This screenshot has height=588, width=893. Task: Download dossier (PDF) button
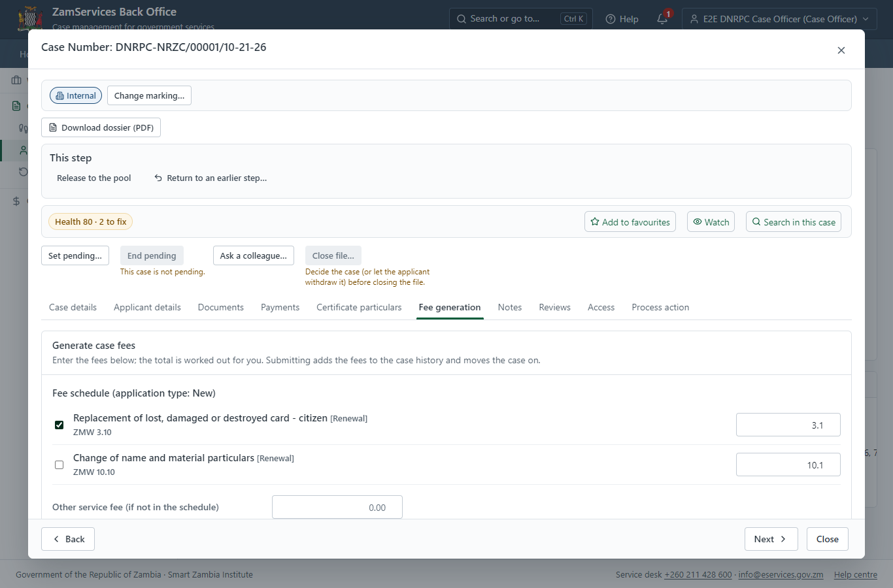(101, 127)
